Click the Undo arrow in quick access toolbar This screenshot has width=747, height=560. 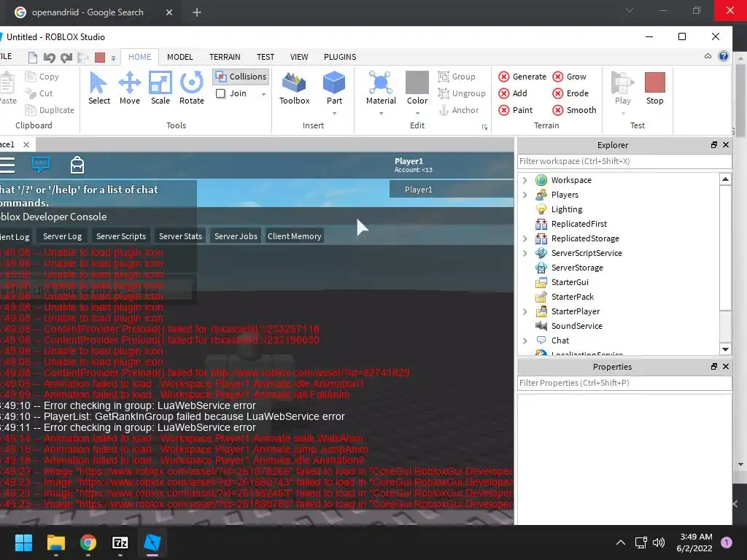[x=49, y=58]
